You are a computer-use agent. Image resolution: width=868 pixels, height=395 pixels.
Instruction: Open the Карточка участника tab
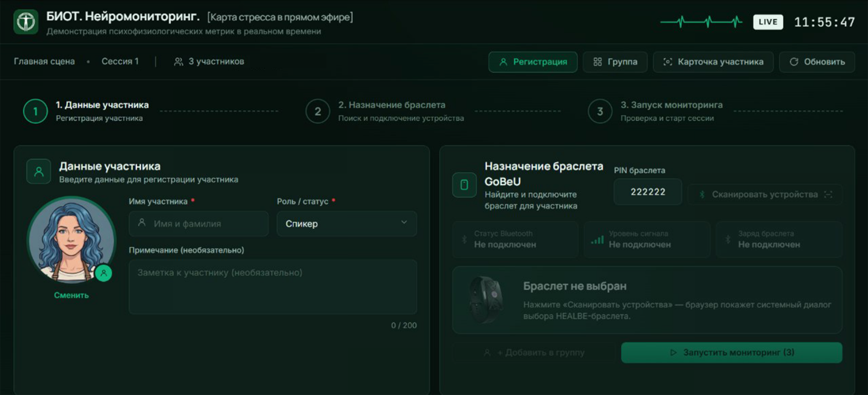713,62
